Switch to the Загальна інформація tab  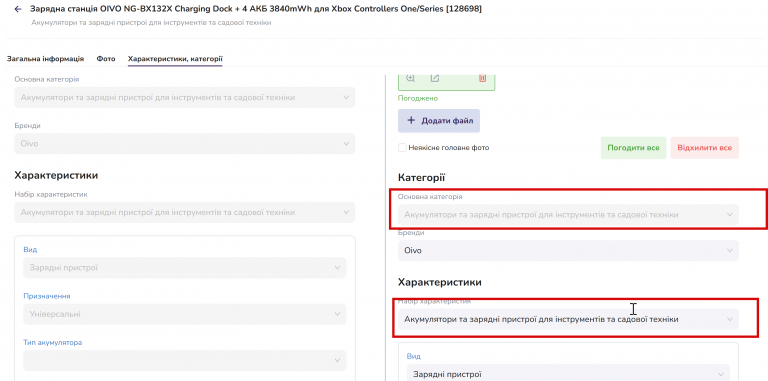click(45, 59)
